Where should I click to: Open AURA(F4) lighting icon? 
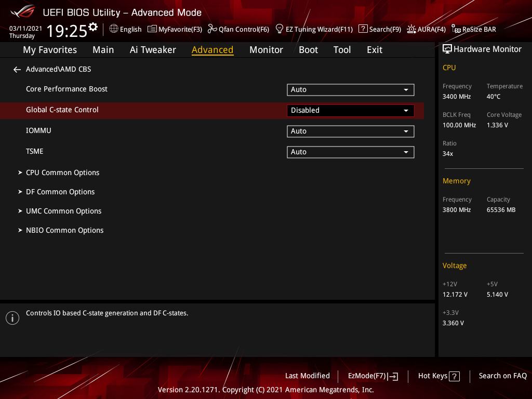click(411, 29)
